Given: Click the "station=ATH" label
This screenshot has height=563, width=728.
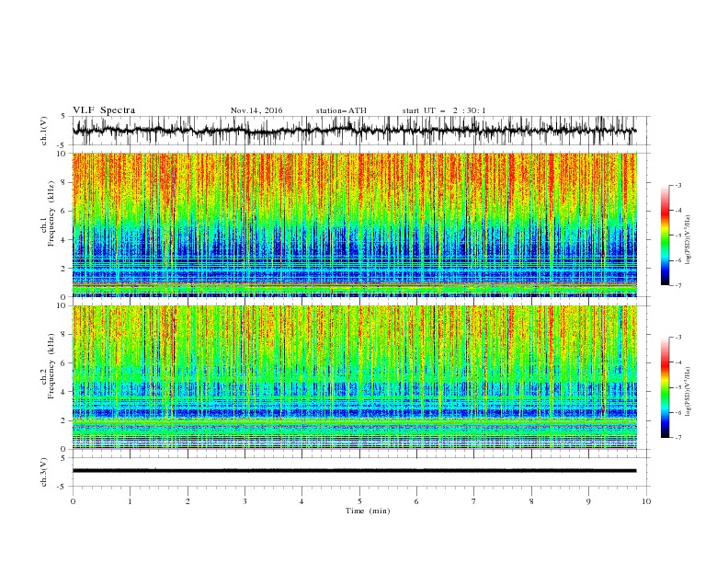Looking at the screenshot, I should 341,110.
